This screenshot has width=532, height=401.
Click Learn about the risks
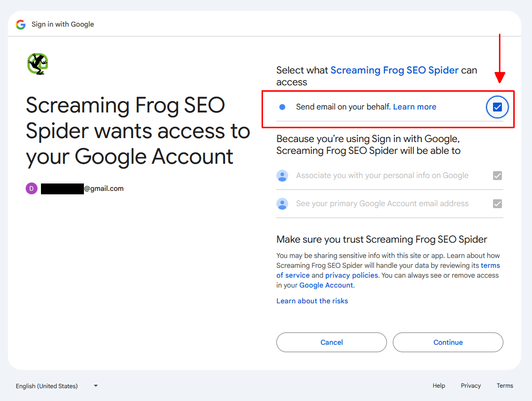click(x=312, y=300)
